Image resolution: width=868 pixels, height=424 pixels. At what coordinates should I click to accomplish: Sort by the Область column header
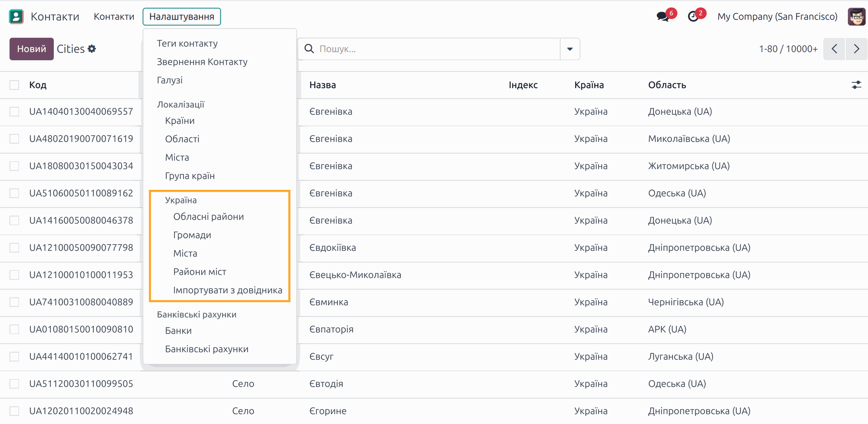coord(667,85)
